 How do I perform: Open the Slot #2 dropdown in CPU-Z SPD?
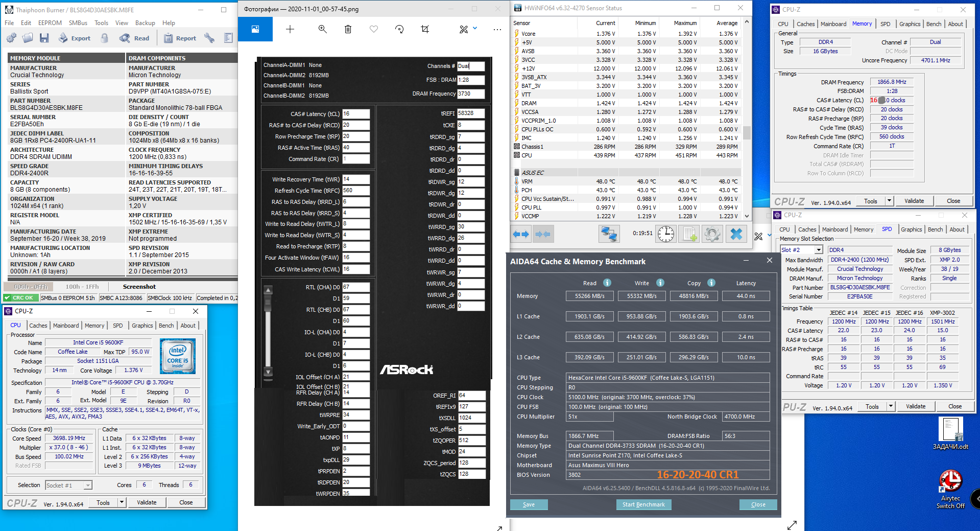[819, 250]
